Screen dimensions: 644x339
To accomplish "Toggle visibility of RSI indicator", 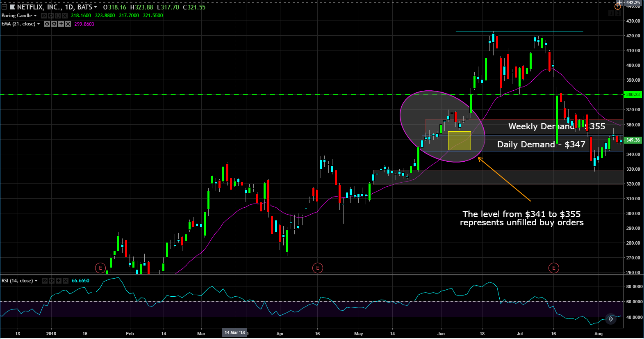I will coord(45,281).
